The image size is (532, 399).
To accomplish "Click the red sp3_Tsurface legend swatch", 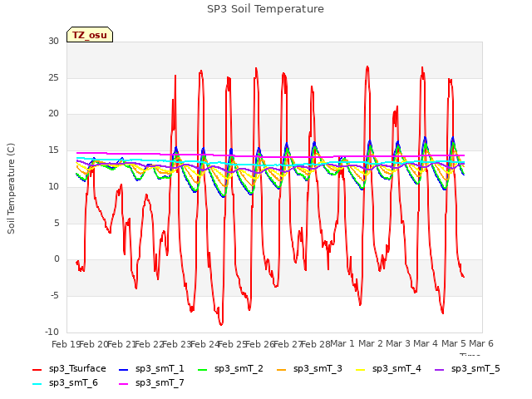I will coord(37,369).
